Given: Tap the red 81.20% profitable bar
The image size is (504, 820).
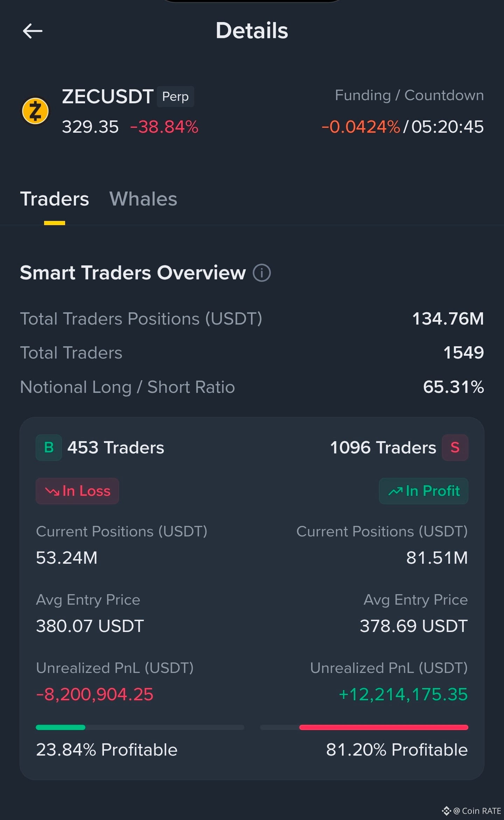Looking at the screenshot, I should point(384,727).
